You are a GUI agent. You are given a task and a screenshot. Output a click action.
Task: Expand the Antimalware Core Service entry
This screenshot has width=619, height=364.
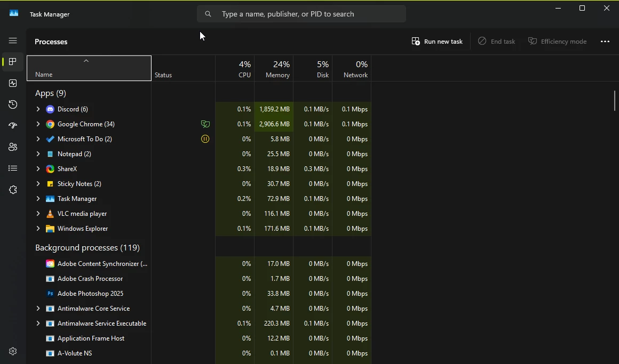tap(38, 309)
